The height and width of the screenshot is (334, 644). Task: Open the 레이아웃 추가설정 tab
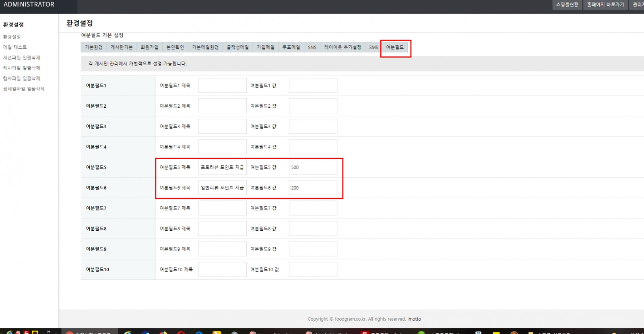(x=343, y=47)
